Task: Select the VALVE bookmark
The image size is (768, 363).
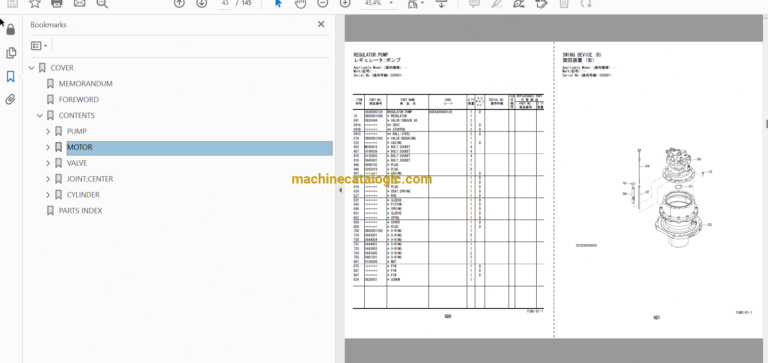Action: pos(77,163)
